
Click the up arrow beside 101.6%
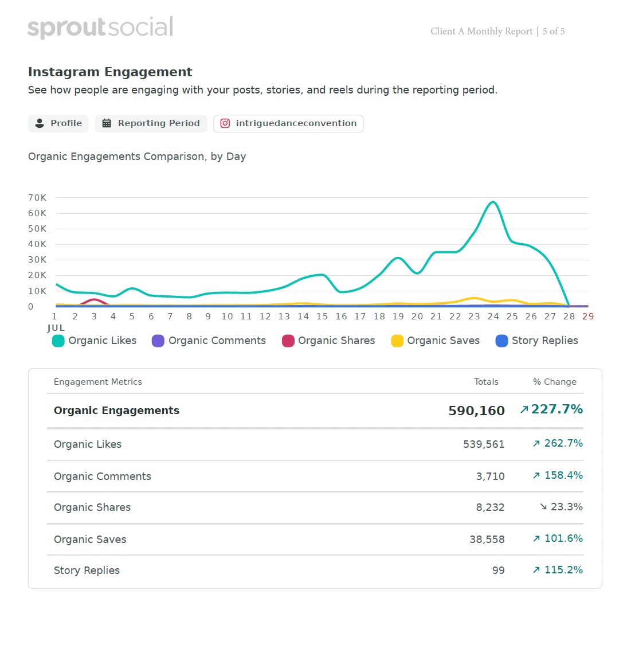tap(536, 539)
